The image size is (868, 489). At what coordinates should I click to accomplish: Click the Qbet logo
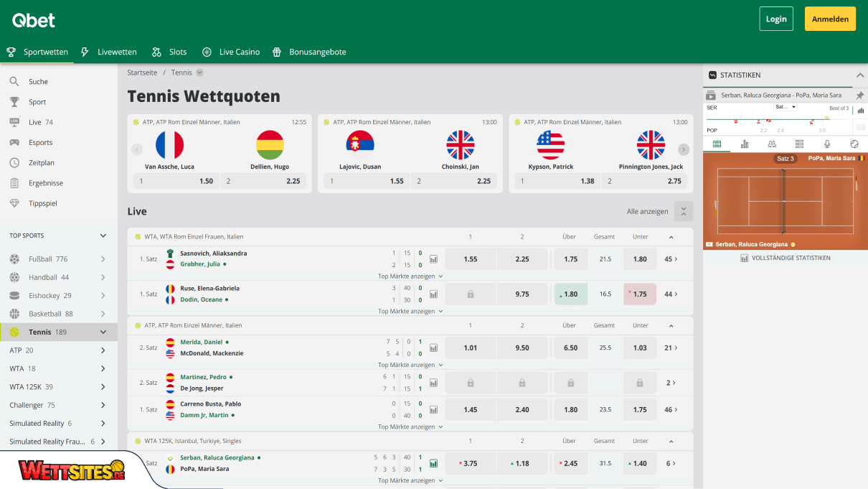tap(34, 20)
